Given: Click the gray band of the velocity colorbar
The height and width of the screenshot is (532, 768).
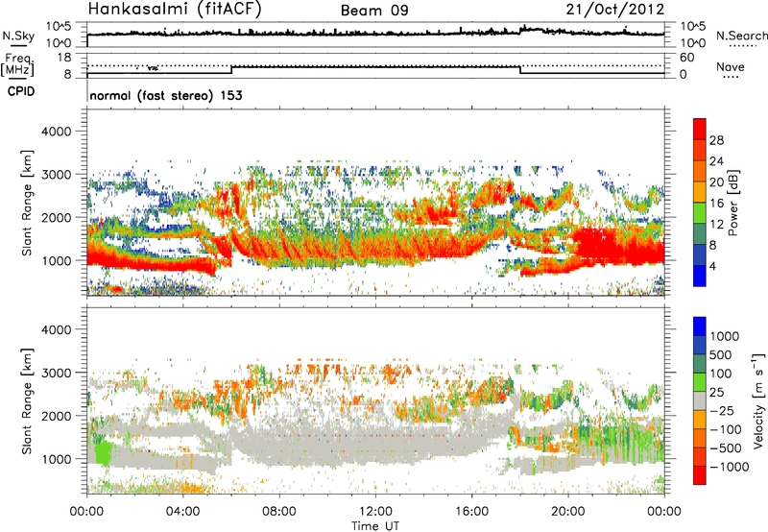Looking at the screenshot, I should (x=700, y=400).
